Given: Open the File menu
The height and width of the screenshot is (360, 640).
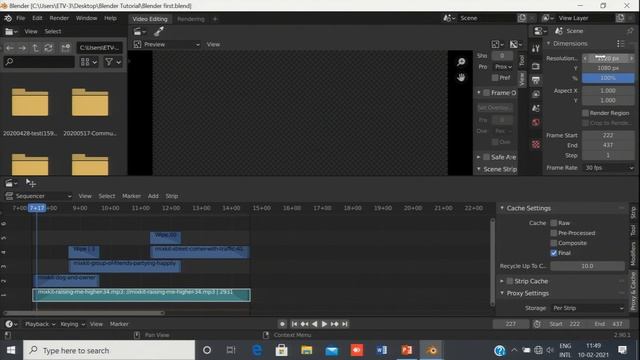Looking at the screenshot, I should click(x=21, y=18).
